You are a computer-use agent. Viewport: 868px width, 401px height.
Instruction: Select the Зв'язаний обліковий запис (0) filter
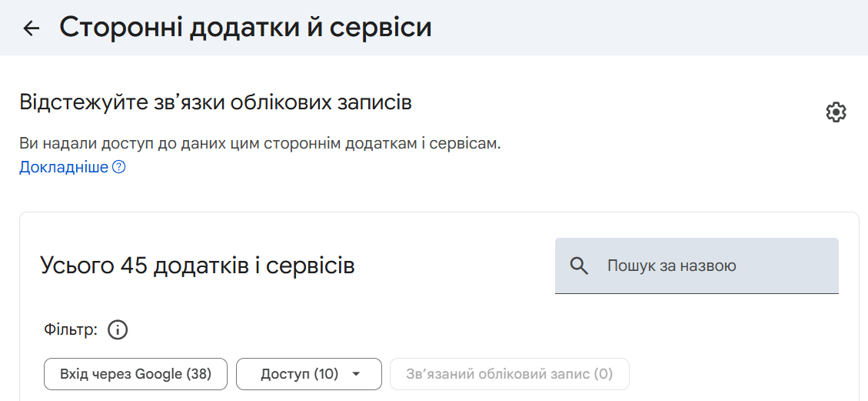point(509,374)
